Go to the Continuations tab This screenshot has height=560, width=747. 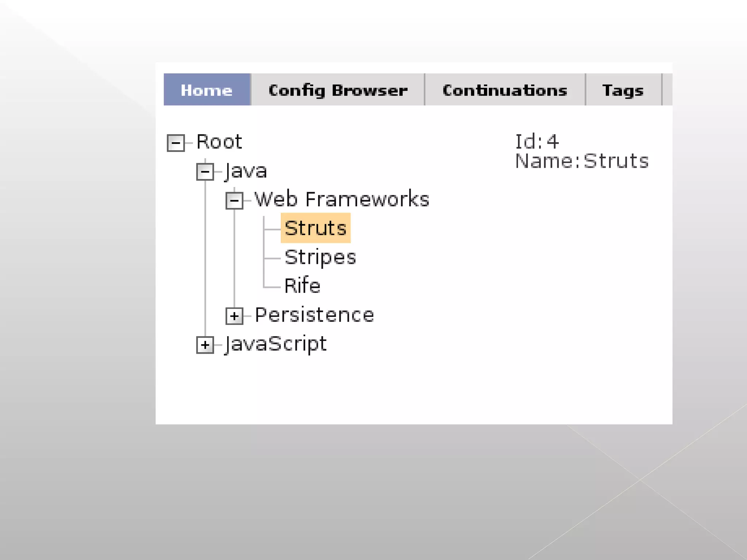[505, 90]
